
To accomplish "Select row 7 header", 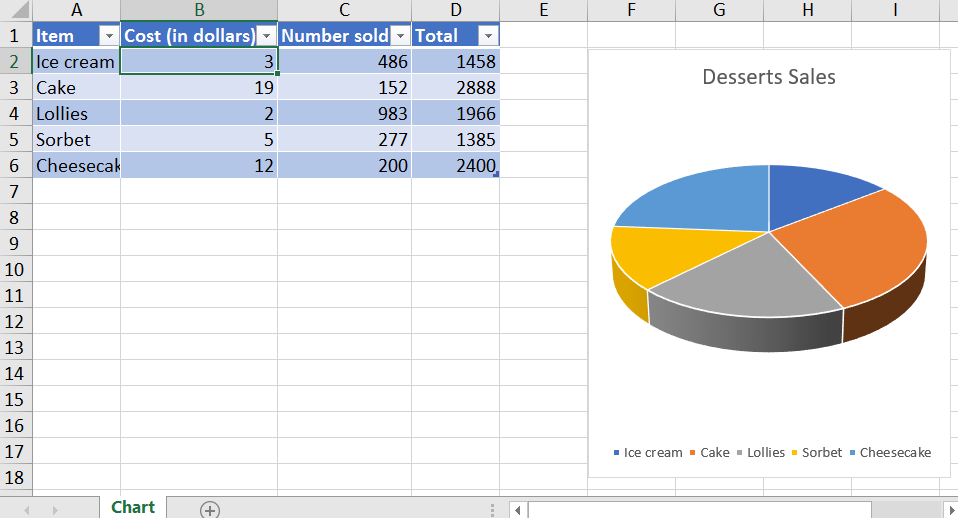I will pos(15,192).
